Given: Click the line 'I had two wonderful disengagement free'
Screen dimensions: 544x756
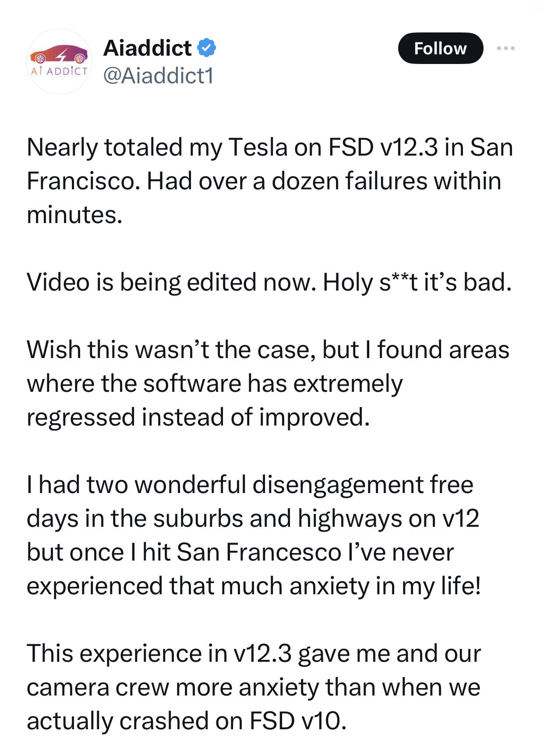Looking at the screenshot, I should [250, 485].
